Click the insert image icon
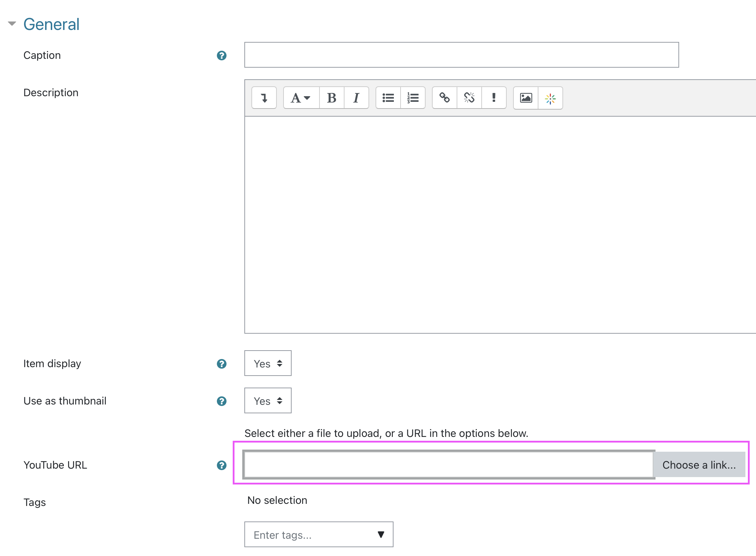Viewport: 756px width, 556px height. (525, 98)
